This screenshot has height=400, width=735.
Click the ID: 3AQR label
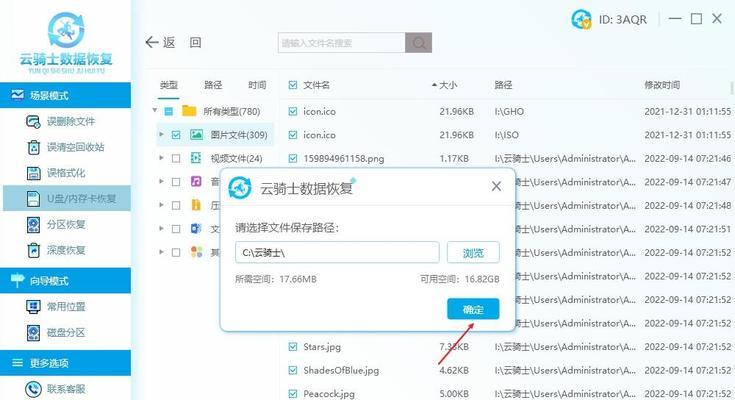[622, 20]
